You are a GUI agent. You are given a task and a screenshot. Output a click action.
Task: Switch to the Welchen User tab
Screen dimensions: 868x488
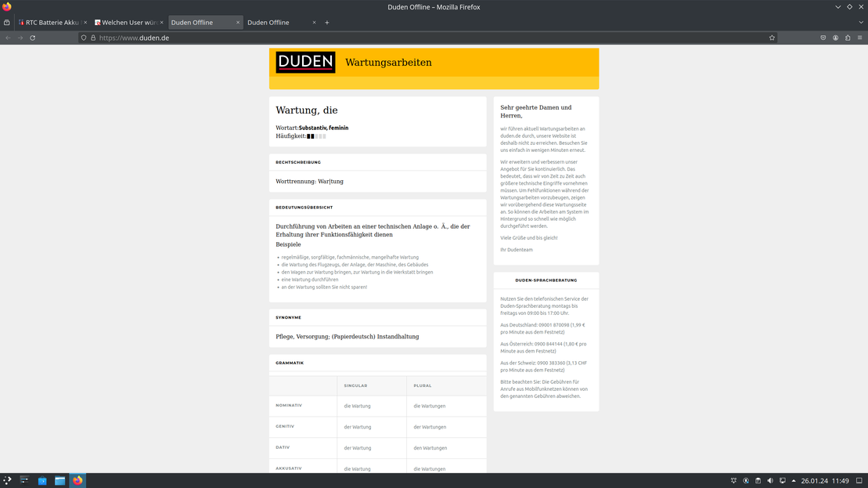tap(125, 23)
